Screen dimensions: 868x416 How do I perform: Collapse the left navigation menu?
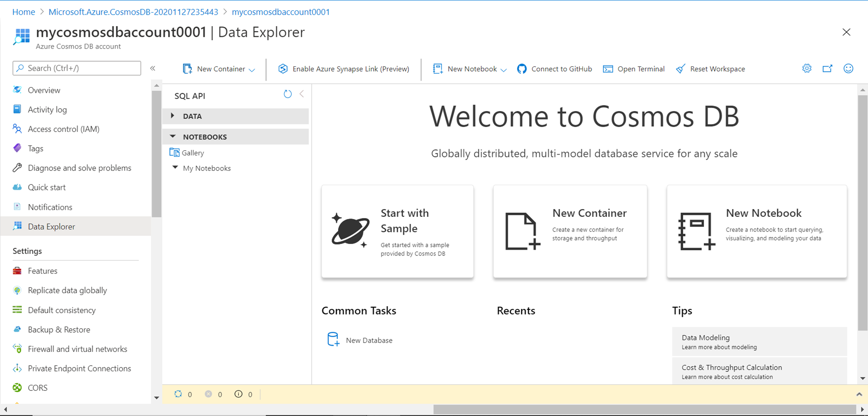point(153,68)
